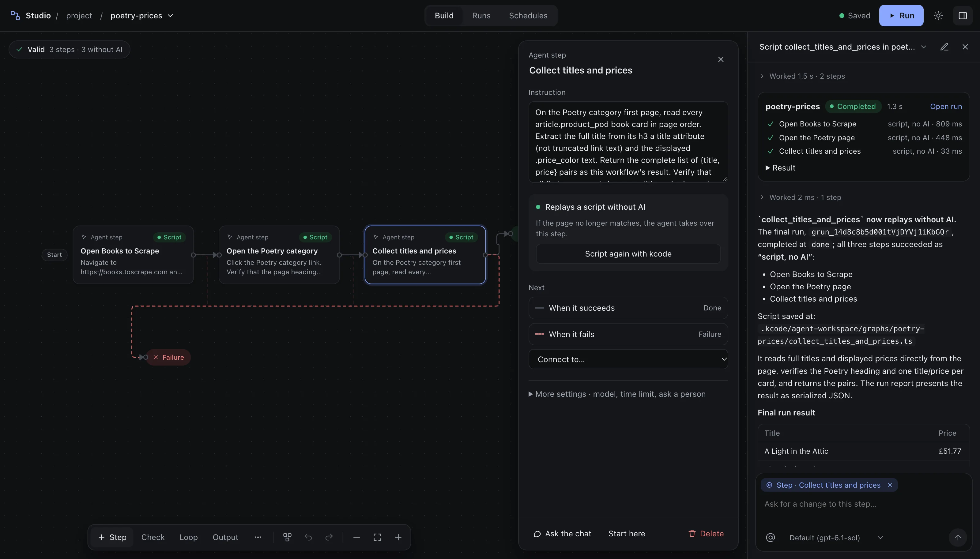
Task: Click the Open run link
Action: coord(946,106)
